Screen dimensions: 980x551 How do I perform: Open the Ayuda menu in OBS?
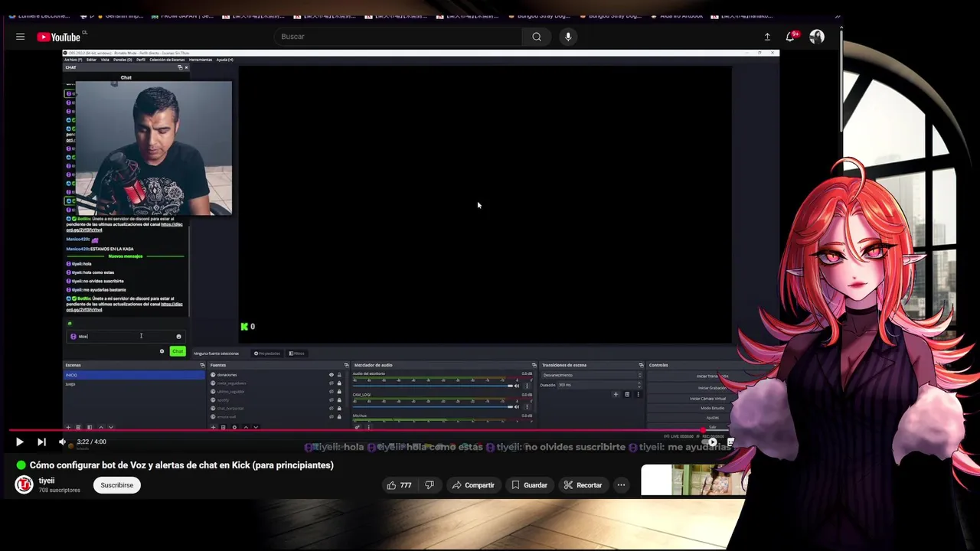click(x=224, y=60)
